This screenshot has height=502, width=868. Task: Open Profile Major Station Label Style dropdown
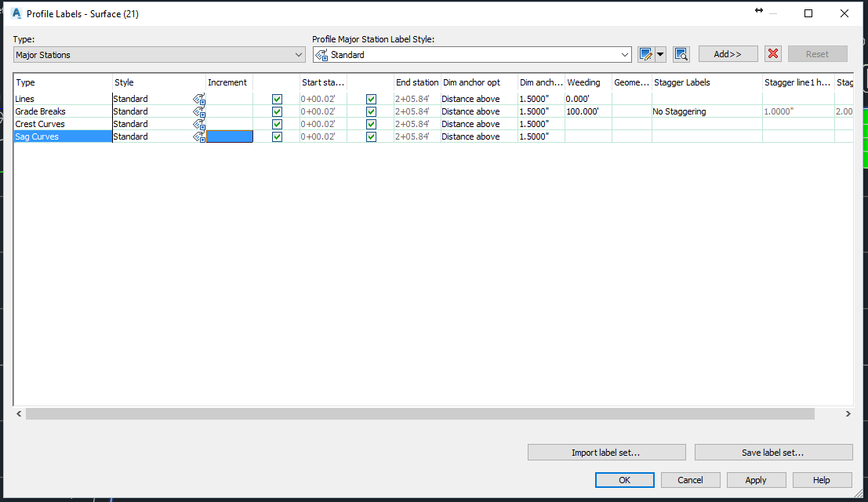point(472,55)
